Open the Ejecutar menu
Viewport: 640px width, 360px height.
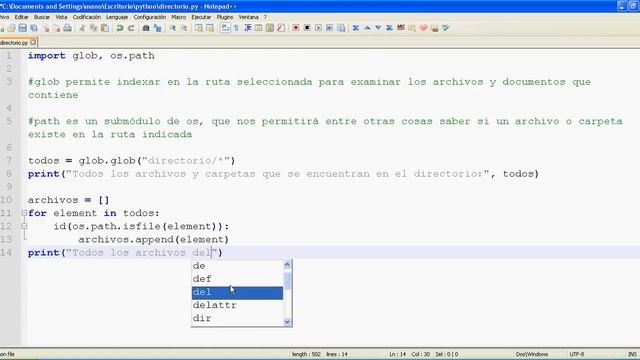201,17
